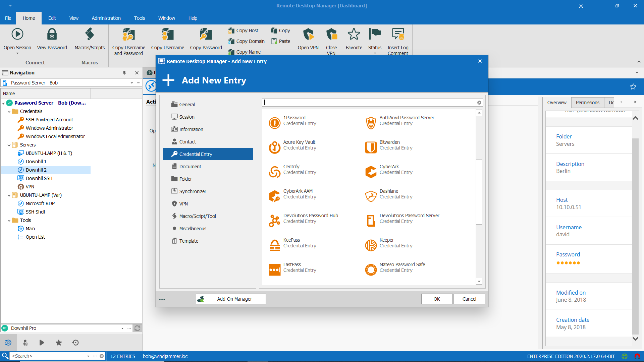
Task: Open the File menu
Action: click(x=8, y=18)
